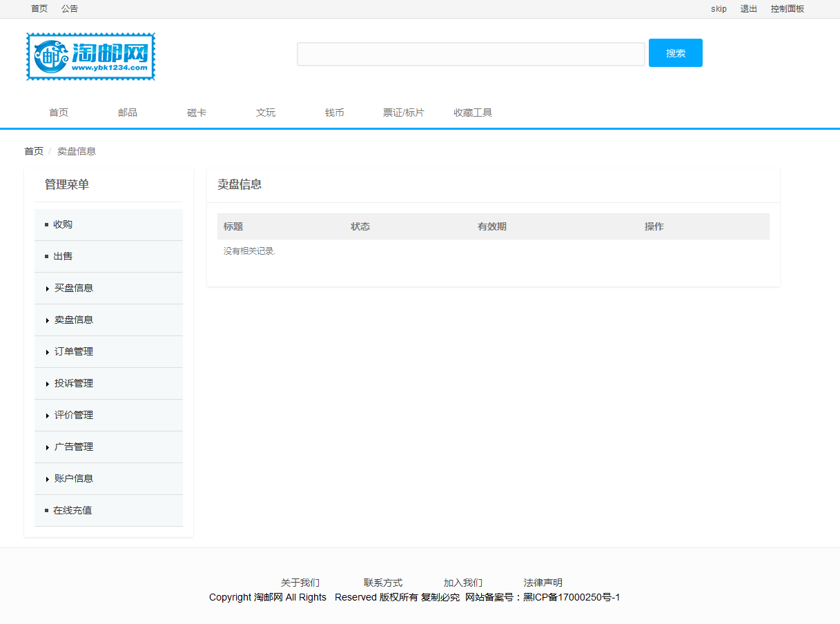Click the skip username link

[719, 9]
